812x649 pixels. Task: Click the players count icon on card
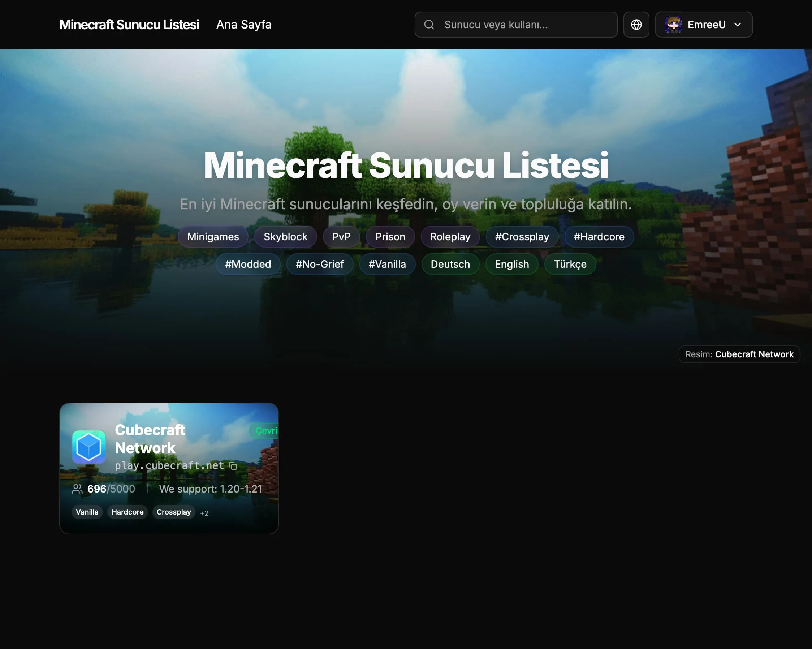(77, 489)
